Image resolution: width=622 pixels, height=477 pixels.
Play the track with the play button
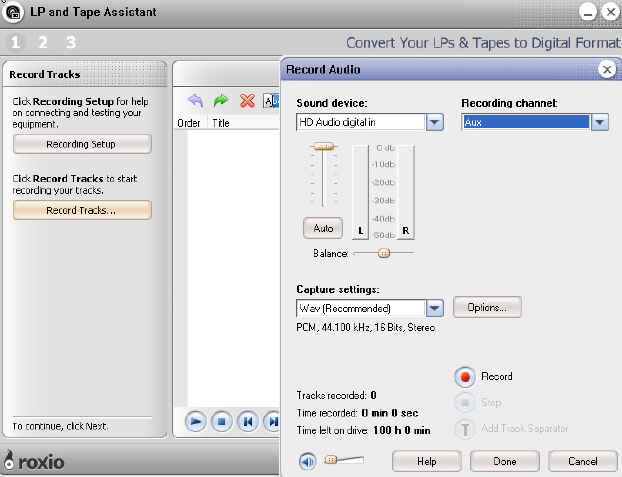[x=196, y=421]
